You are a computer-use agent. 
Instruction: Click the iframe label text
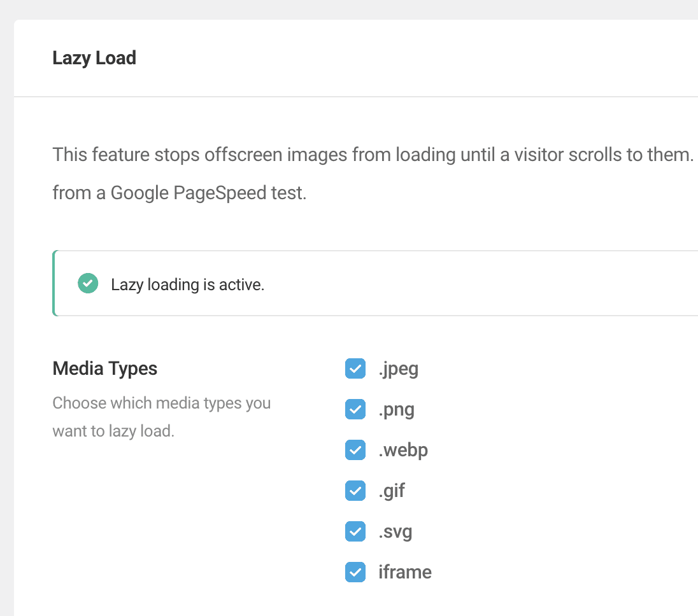point(404,572)
